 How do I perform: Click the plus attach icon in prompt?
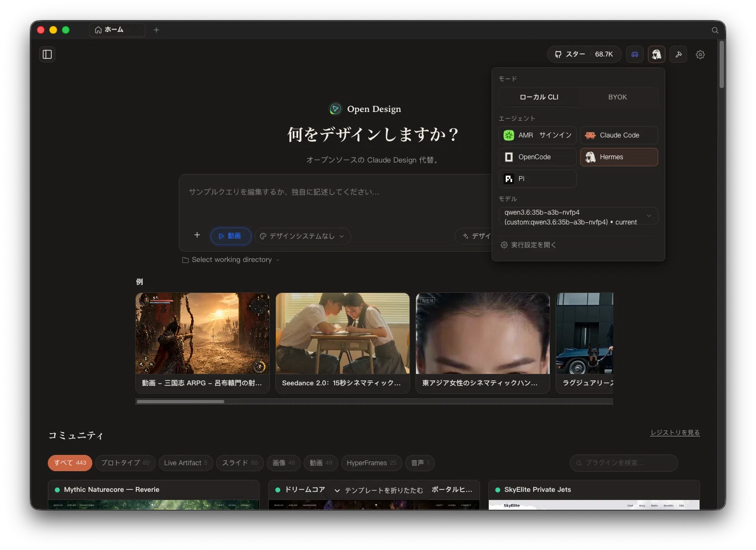[197, 235]
